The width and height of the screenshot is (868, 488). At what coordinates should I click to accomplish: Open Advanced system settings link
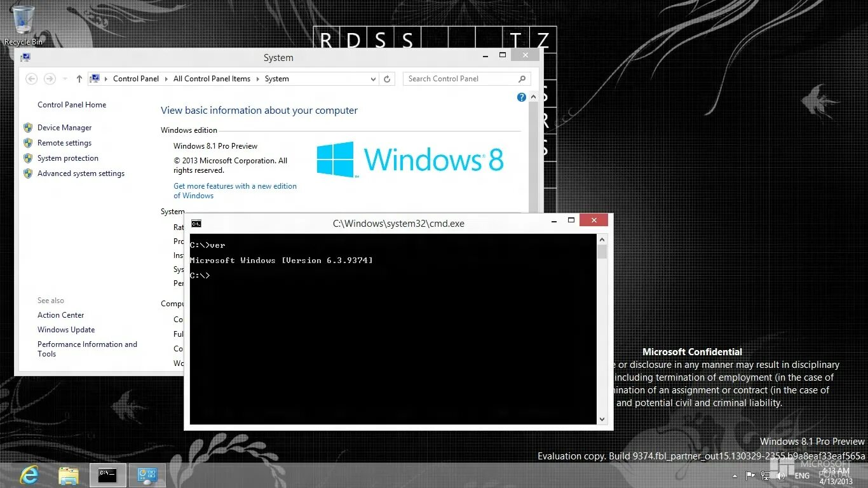pyautogui.click(x=81, y=173)
